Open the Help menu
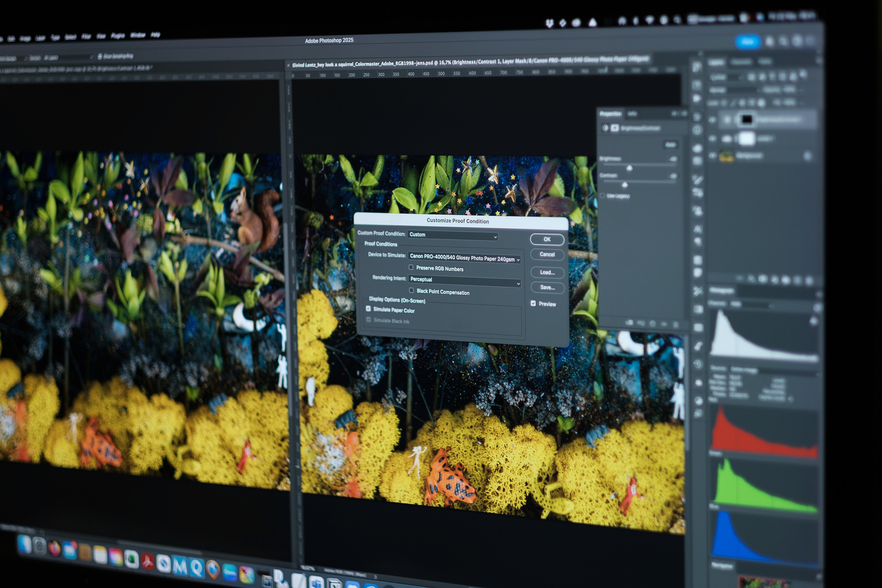 tap(155, 35)
